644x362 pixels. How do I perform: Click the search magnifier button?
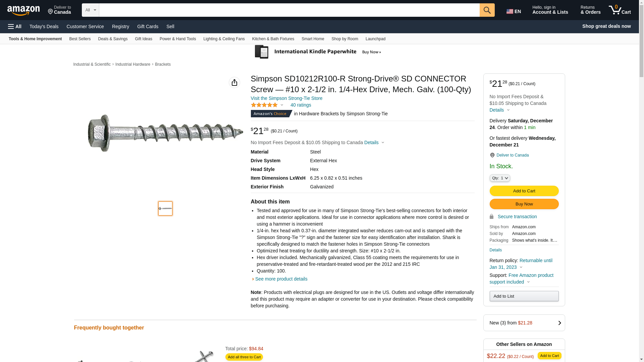coord(487,10)
